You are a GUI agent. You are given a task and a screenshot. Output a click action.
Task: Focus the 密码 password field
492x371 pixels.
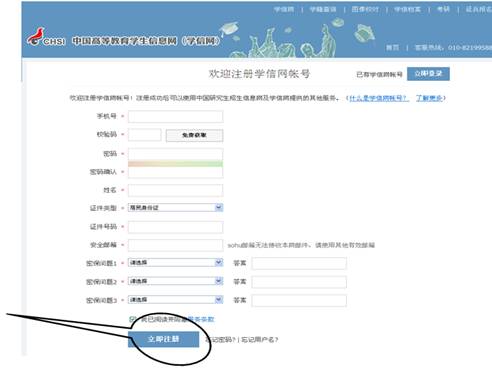pos(175,154)
